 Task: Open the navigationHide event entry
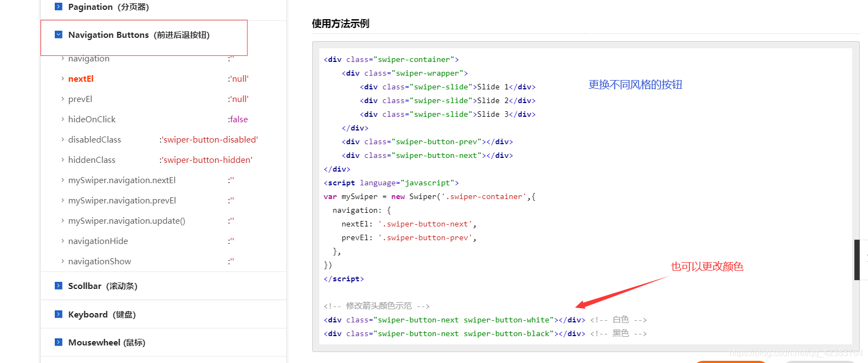[x=98, y=241]
